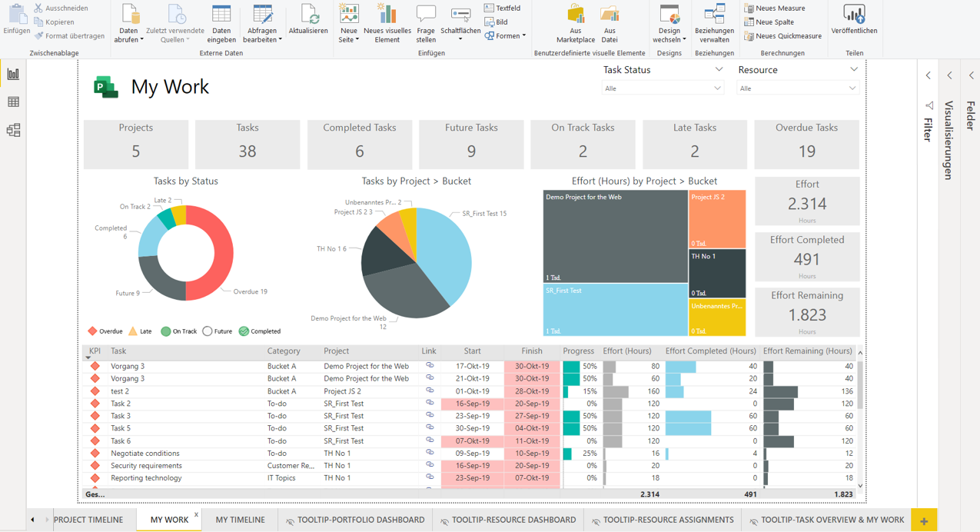The width and height of the screenshot is (980, 532).
Task: Click Veröffentlichen to publish the report
Action: tap(854, 22)
